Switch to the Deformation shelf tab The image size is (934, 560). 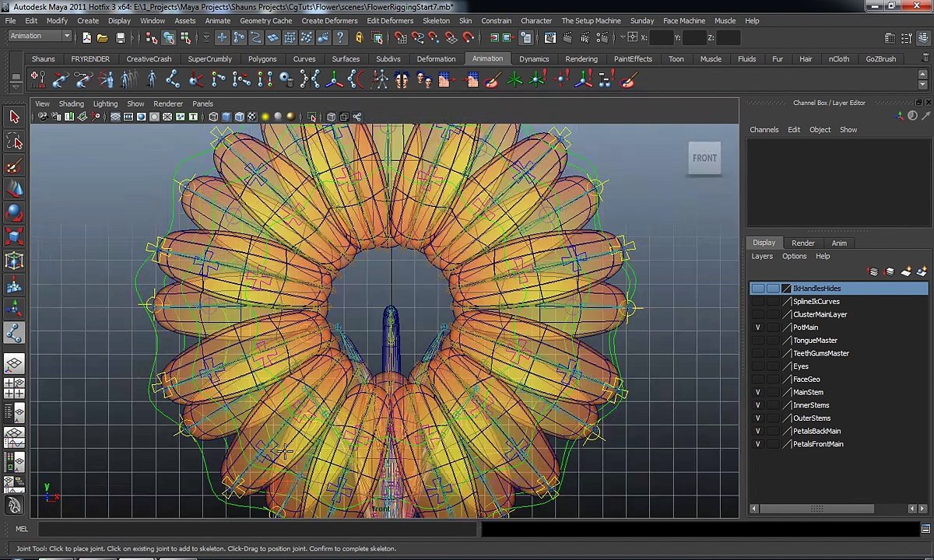tap(436, 59)
